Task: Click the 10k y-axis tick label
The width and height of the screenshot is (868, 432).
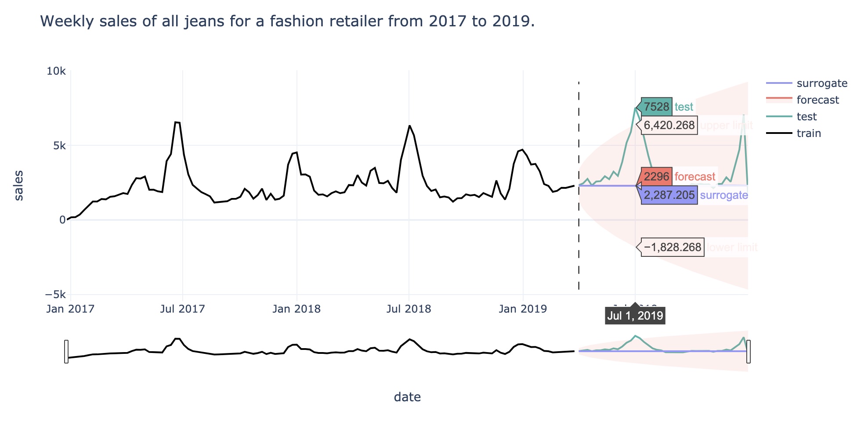Action: click(x=56, y=71)
